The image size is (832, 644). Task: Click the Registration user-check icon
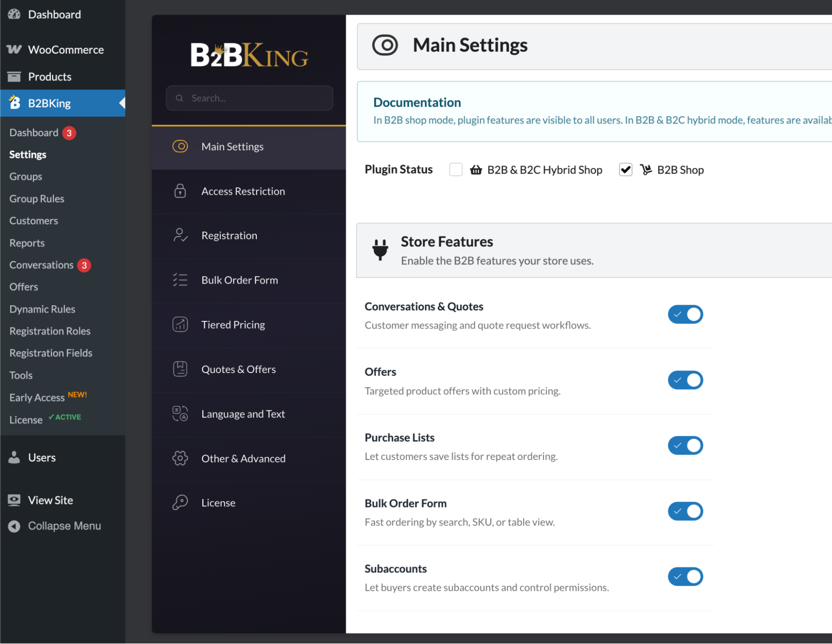click(180, 235)
